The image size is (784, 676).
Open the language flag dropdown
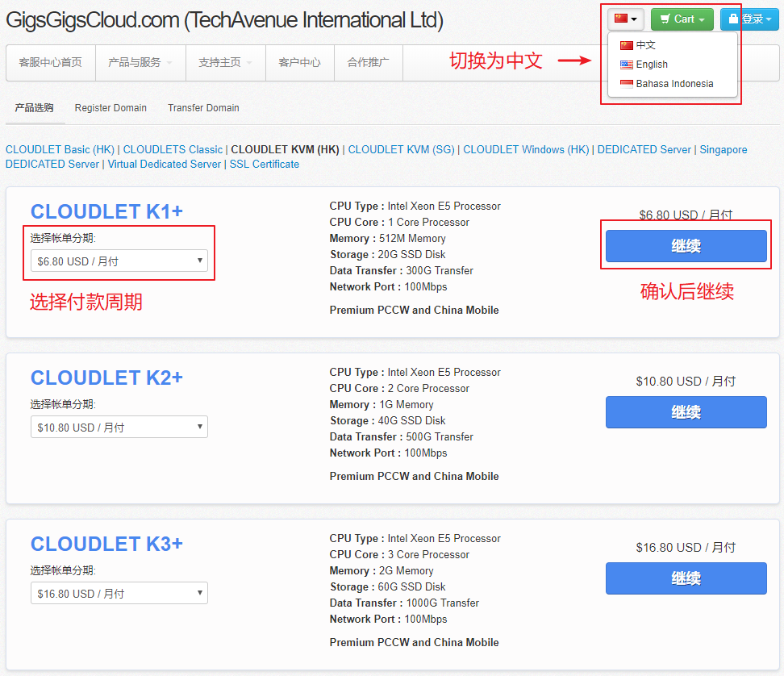625,19
